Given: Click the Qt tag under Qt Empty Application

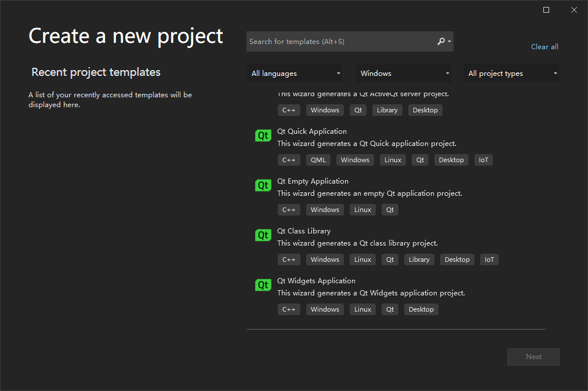Looking at the screenshot, I should [390, 210].
